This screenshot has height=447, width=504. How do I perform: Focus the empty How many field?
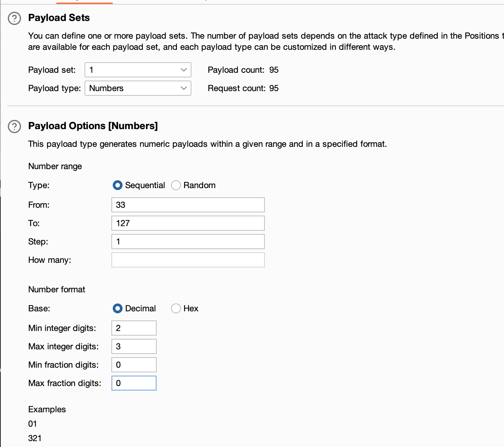point(188,260)
